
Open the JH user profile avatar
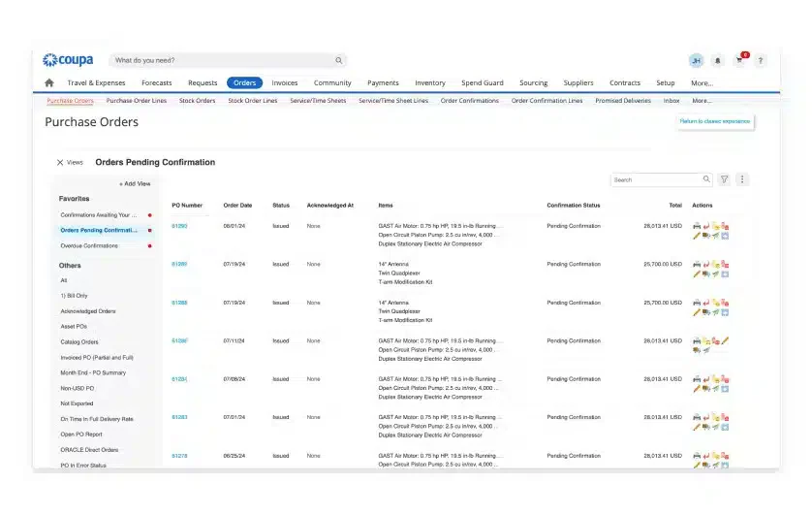[697, 61]
